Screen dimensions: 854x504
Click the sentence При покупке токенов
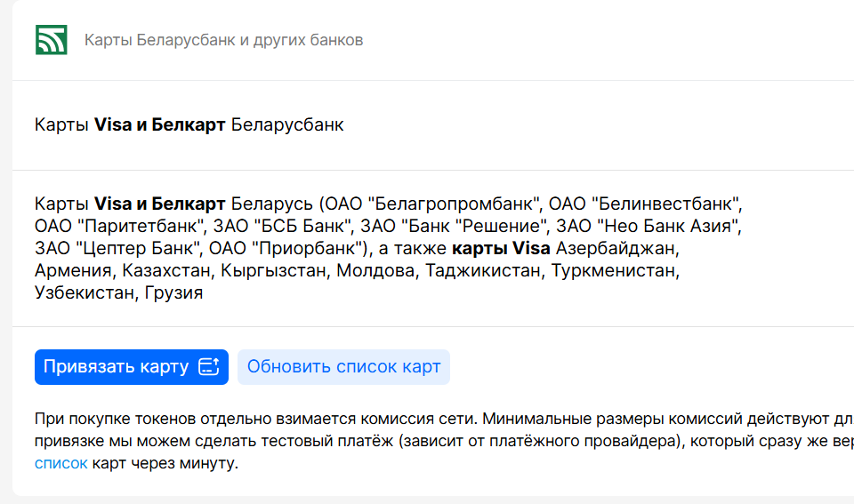point(256,419)
